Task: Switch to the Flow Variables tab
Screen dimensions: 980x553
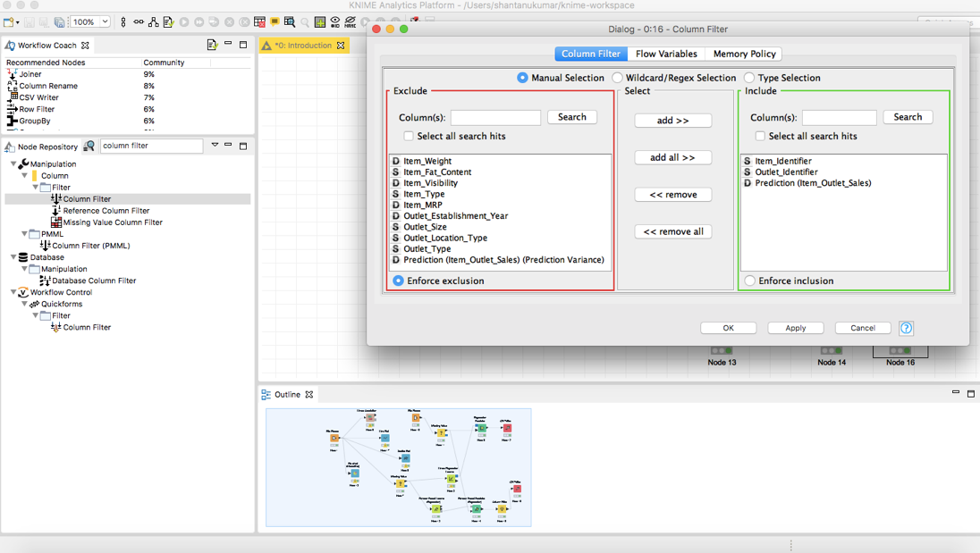Action: (x=665, y=54)
